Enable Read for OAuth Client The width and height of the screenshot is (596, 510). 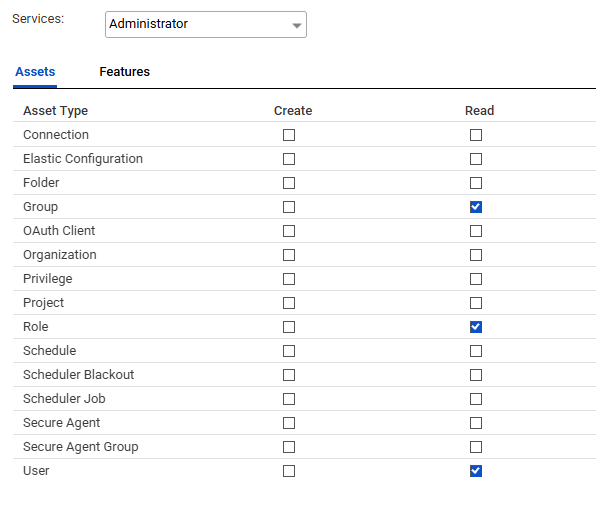(476, 231)
